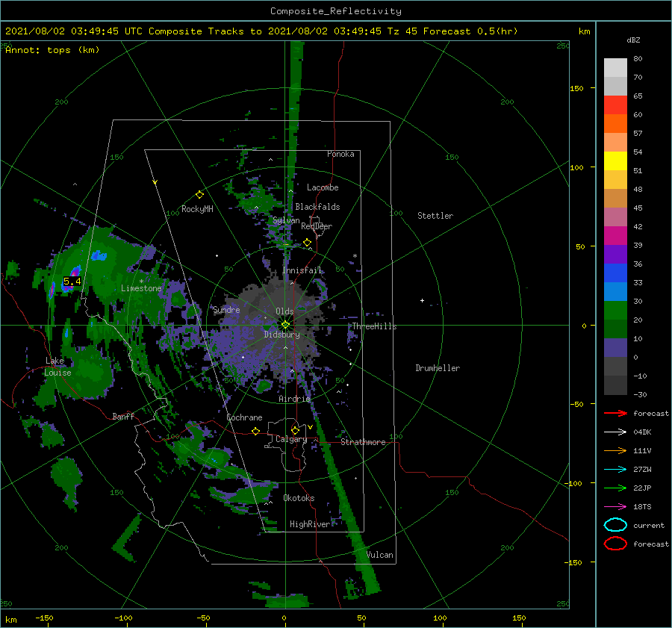Click the Drumheller label
This screenshot has height=628, width=672.
pyautogui.click(x=438, y=368)
